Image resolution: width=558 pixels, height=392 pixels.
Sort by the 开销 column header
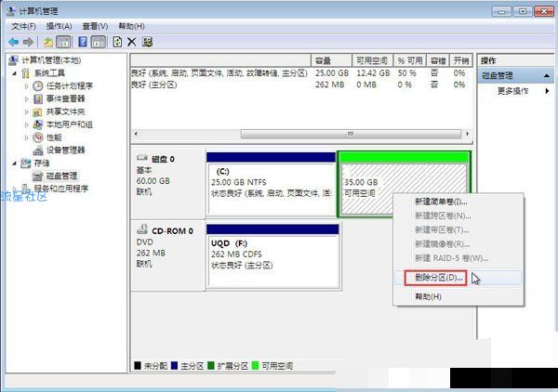(461, 60)
